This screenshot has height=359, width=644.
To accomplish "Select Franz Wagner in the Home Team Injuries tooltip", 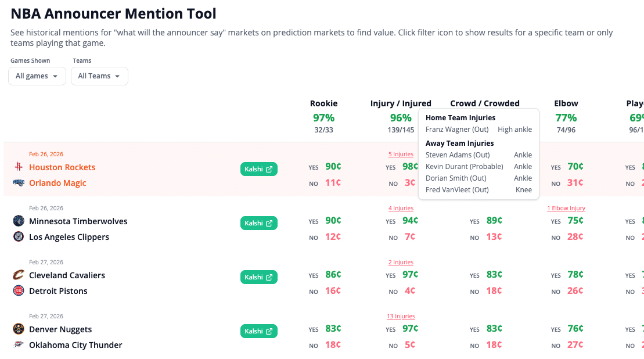I will [x=457, y=129].
